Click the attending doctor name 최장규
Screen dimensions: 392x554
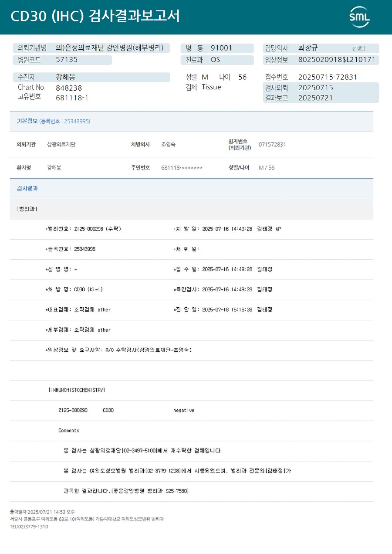(x=308, y=48)
